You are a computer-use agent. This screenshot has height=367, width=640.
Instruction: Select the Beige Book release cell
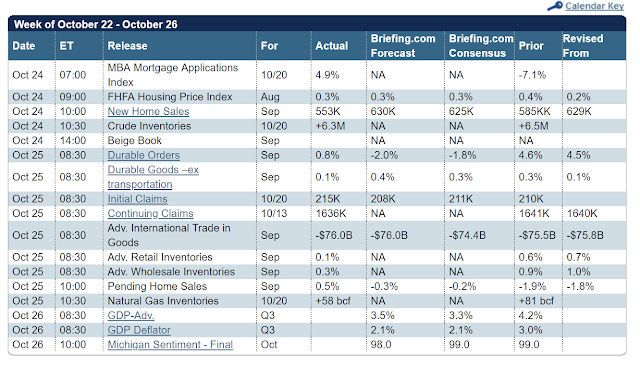point(135,141)
